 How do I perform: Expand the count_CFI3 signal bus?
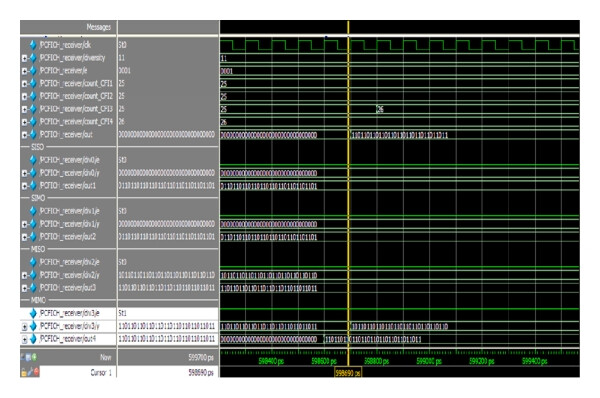(24, 109)
